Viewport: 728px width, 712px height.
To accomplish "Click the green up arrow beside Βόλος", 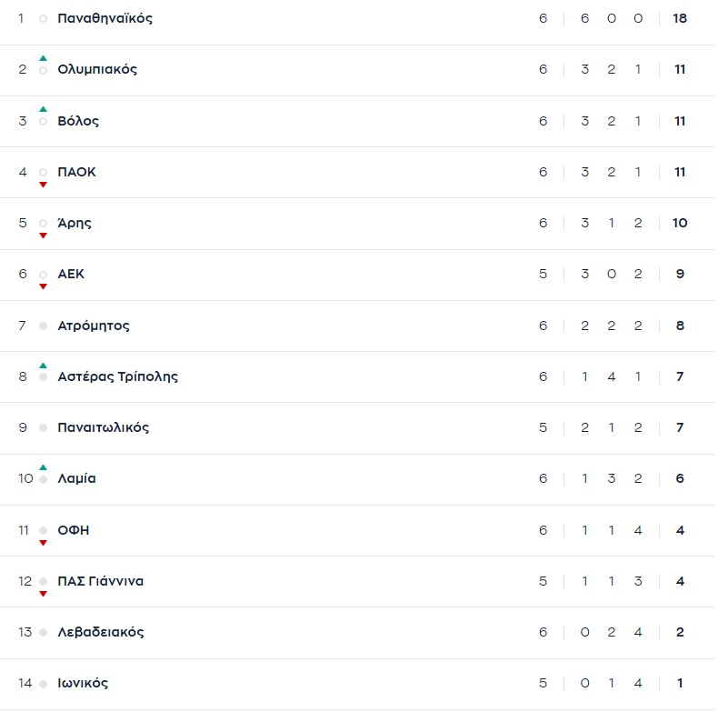I will point(43,109).
